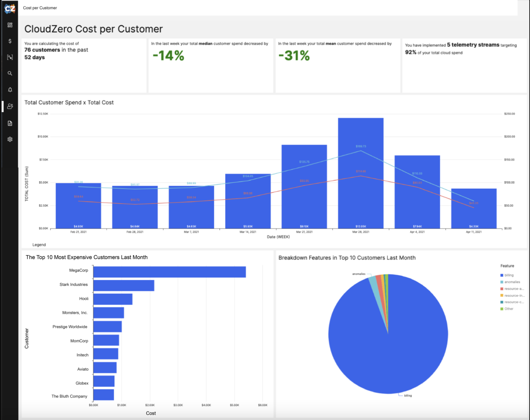The height and width of the screenshot is (420, 530).
Task: Open the dollar sign cost icon
Action: coord(10,41)
